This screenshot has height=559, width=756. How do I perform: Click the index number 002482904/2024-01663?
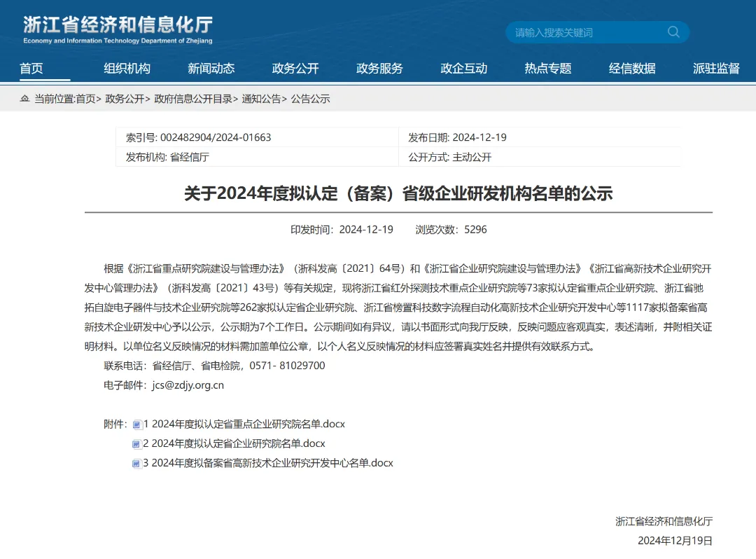pos(216,137)
